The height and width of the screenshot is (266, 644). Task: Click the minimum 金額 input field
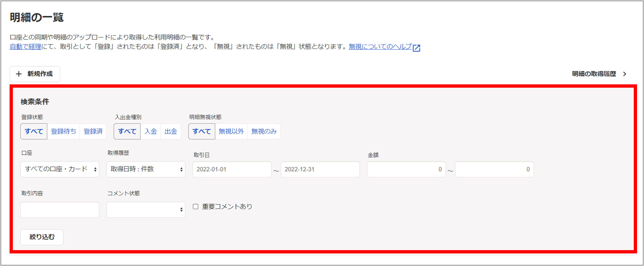[406, 169]
